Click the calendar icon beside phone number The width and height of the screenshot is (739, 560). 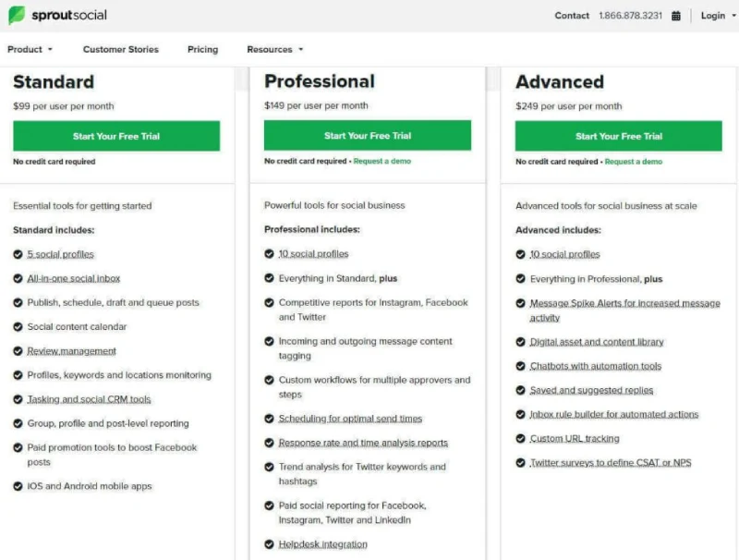click(676, 16)
